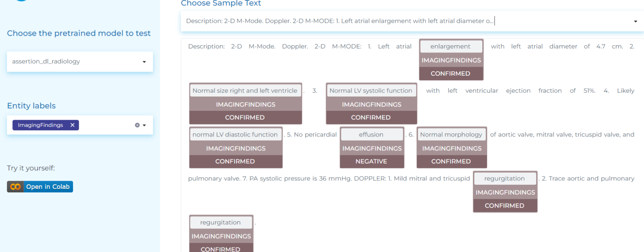Click the 'enlargement' entity chip
644x252 pixels.
pos(450,47)
